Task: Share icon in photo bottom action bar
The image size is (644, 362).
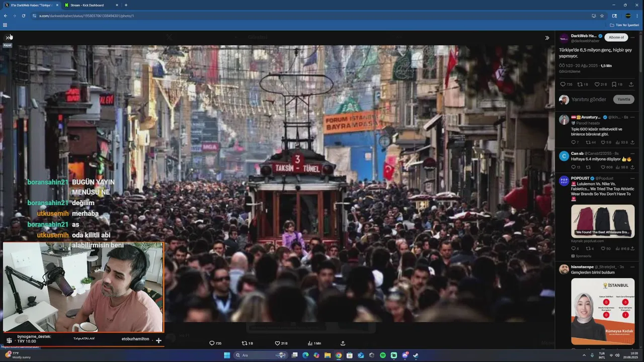Action: click(343, 343)
